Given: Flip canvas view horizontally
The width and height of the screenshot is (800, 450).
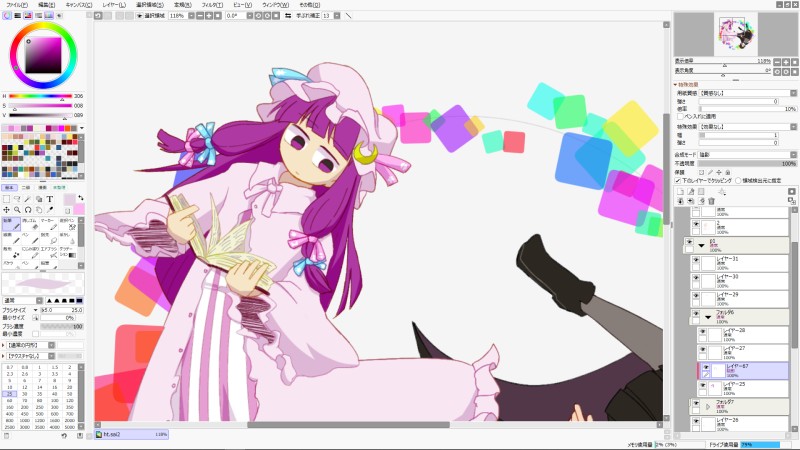Looking at the screenshot, I should (x=288, y=16).
